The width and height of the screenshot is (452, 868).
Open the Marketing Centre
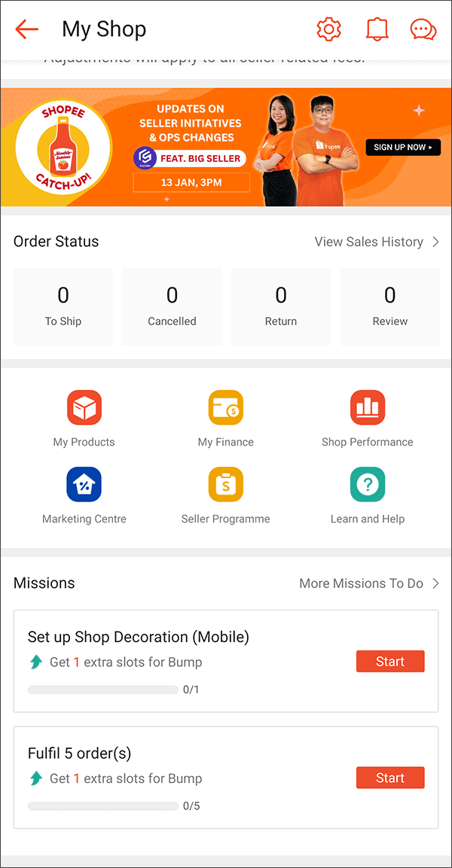click(84, 493)
